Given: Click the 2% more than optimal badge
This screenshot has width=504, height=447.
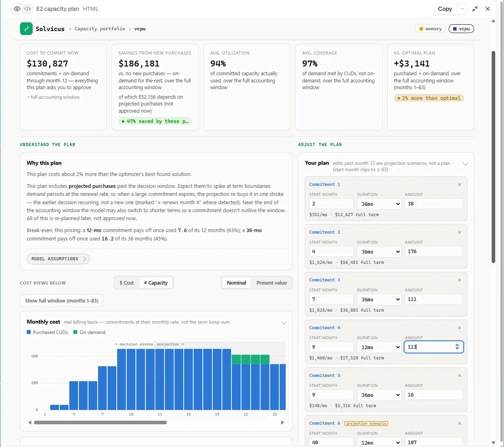Looking at the screenshot, I should click(x=429, y=98).
